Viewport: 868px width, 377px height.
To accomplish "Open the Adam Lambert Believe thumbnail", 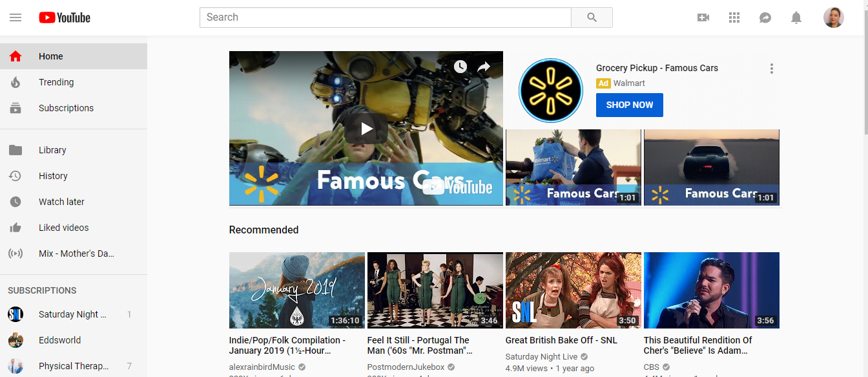I will [712, 290].
